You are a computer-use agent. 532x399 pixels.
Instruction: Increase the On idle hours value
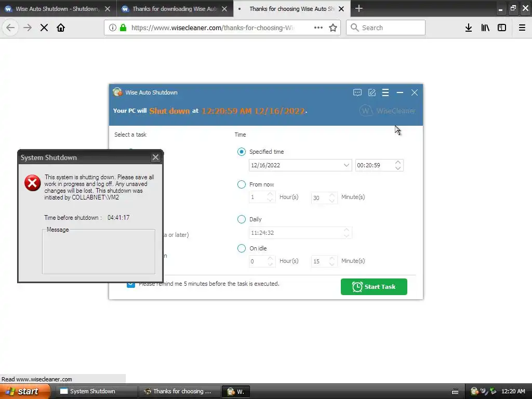[270, 259]
